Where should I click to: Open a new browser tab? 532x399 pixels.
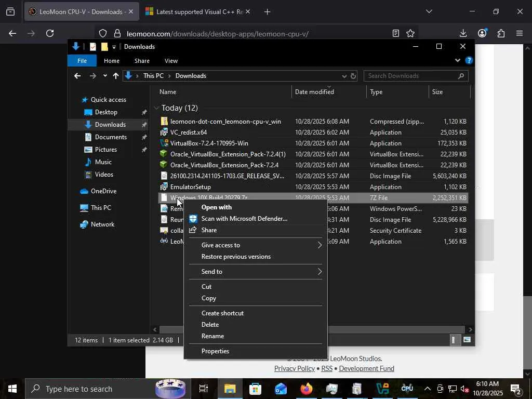click(x=267, y=12)
